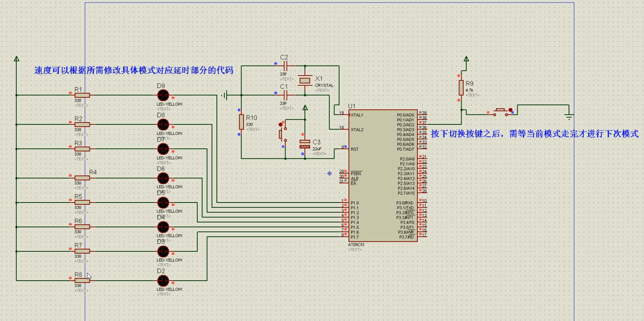Select the ground terminal at far right
The height and width of the screenshot is (321, 644).
coord(569,116)
